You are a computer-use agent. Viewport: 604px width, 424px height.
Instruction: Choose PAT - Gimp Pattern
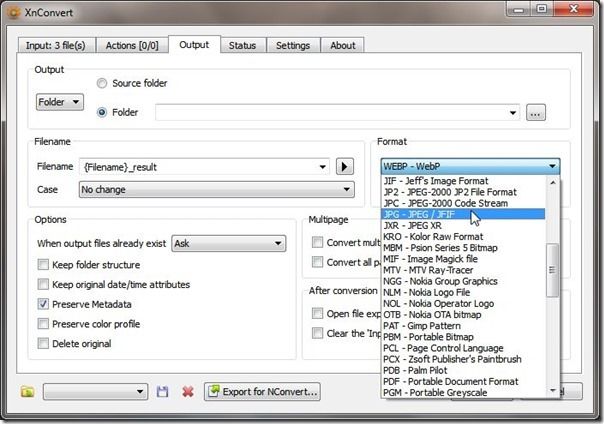[463, 326]
